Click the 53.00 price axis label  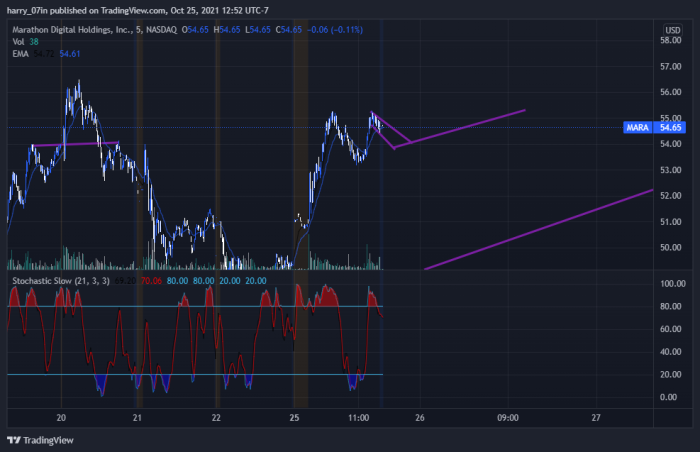pyautogui.click(x=671, y=170)
